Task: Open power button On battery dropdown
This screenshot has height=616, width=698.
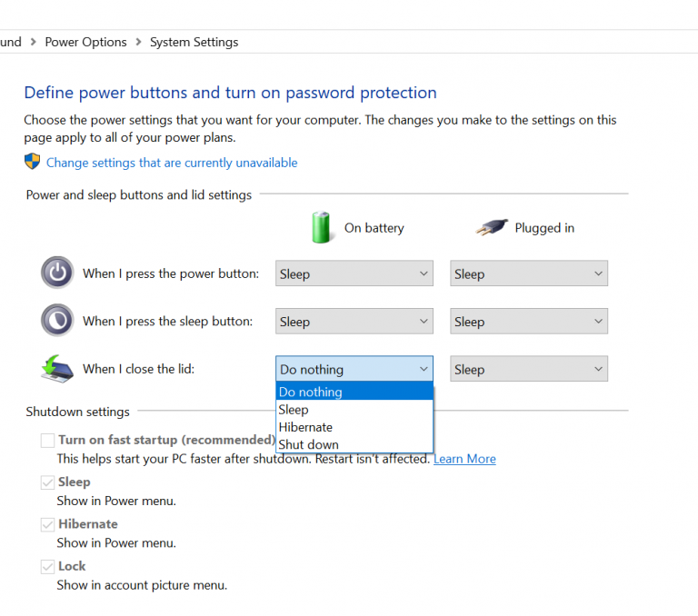Action: [354, 273]
